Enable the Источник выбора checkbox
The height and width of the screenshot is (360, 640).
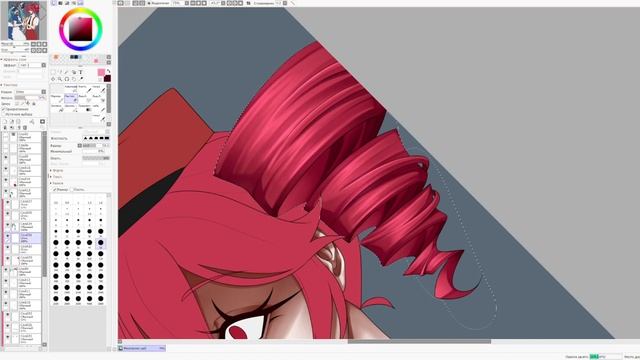tap(3, 114)
